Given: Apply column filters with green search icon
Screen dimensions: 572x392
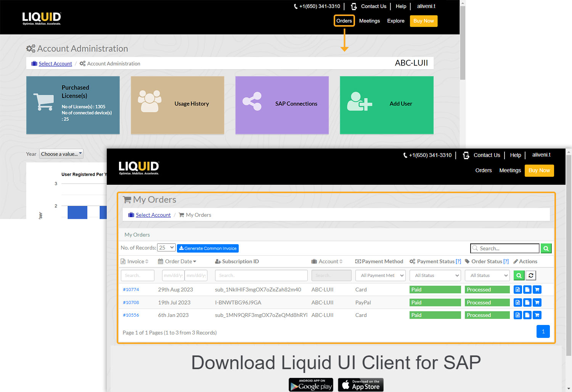Looking at the screenshot, I should click(x=519, y=275).
